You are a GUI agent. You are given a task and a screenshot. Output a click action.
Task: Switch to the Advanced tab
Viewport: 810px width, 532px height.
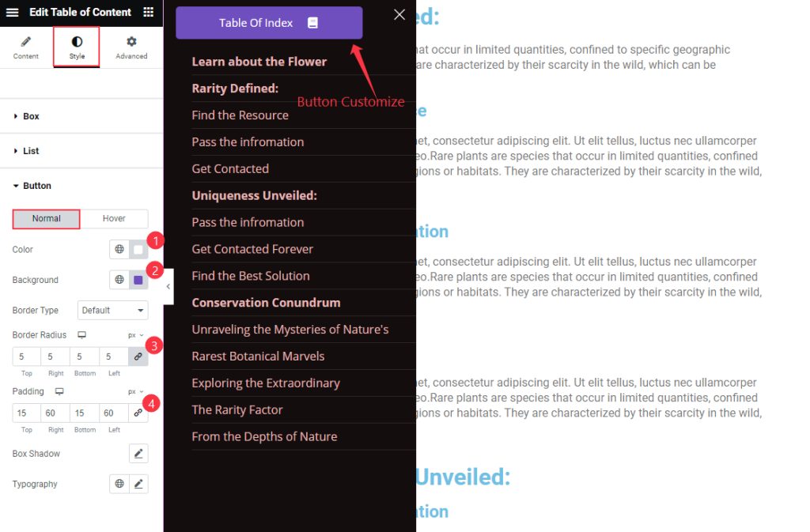pos(131,47)
